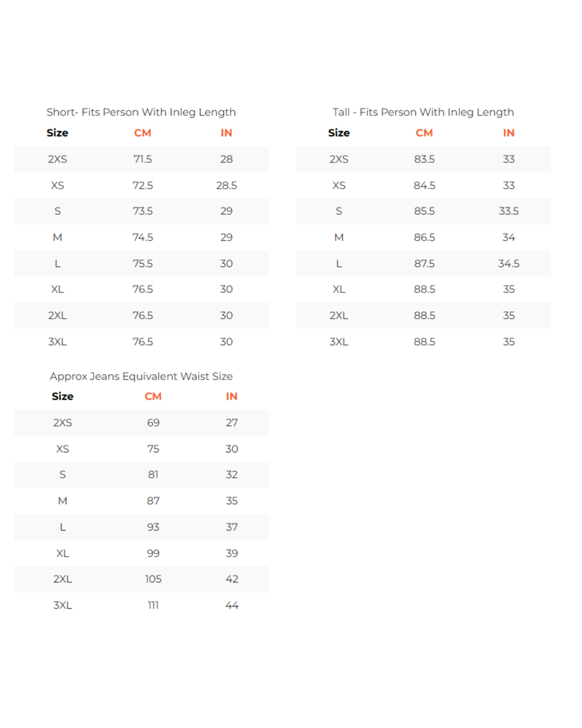Click the 34.5 inch value for L tall
The image size is (582, 728).
pos(509,263)
